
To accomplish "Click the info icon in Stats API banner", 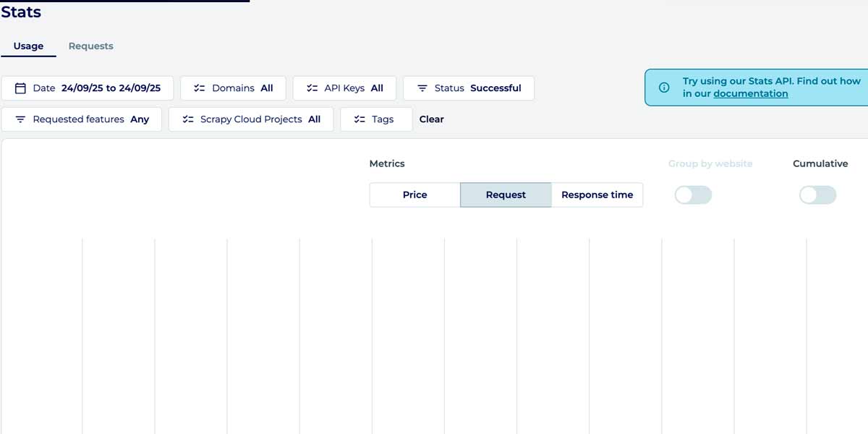I will click(664, 88).
